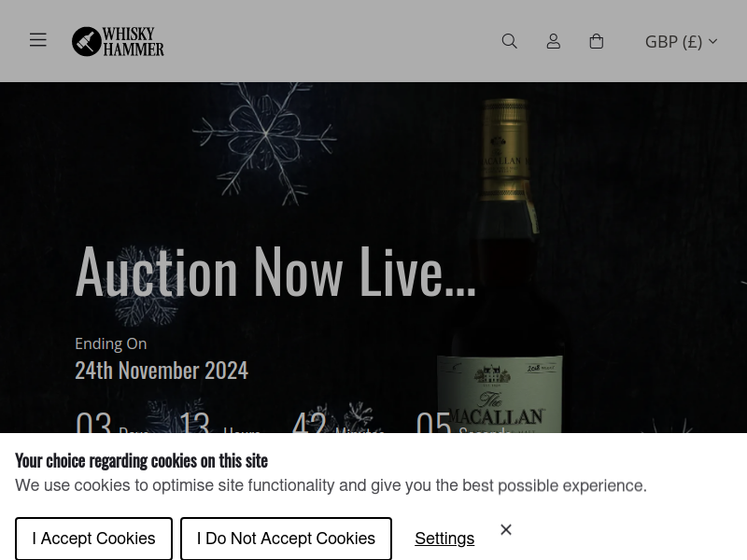This screenshot has width=747, height=560.
Task: Open the hamburger navigation menu
Action: 38,40
